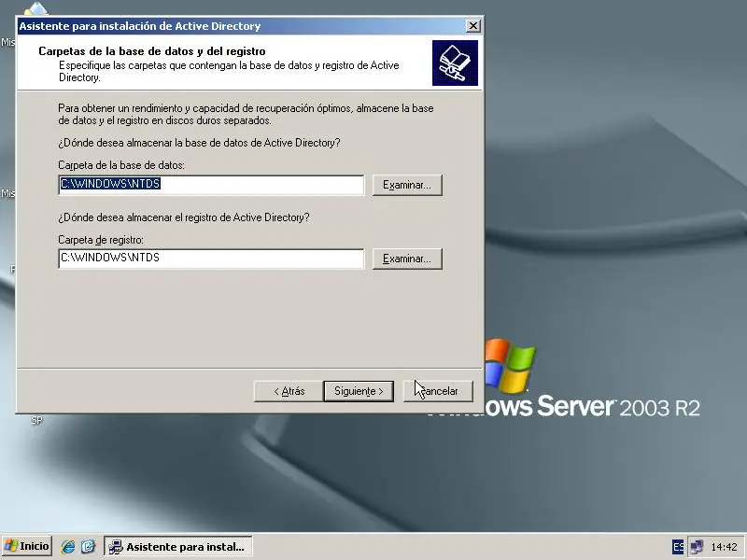The width and height of the screenshot is (747, 560).
Task: Focus the Carpeta de la base de datos field
Action: (212, 185)
